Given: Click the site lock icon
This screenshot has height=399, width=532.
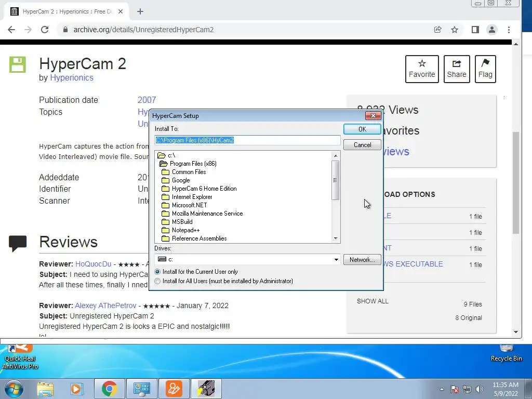Looking at the screenshot, I should (65, 30).
